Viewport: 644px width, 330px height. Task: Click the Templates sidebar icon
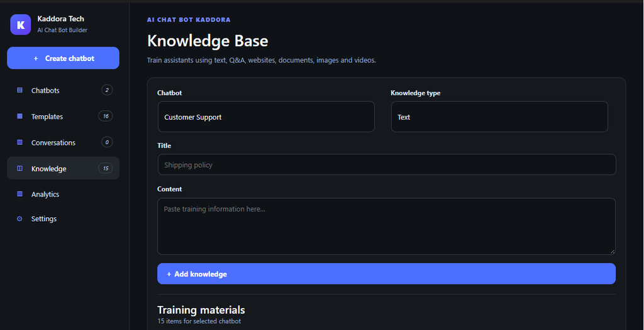(x=19, y=117)
